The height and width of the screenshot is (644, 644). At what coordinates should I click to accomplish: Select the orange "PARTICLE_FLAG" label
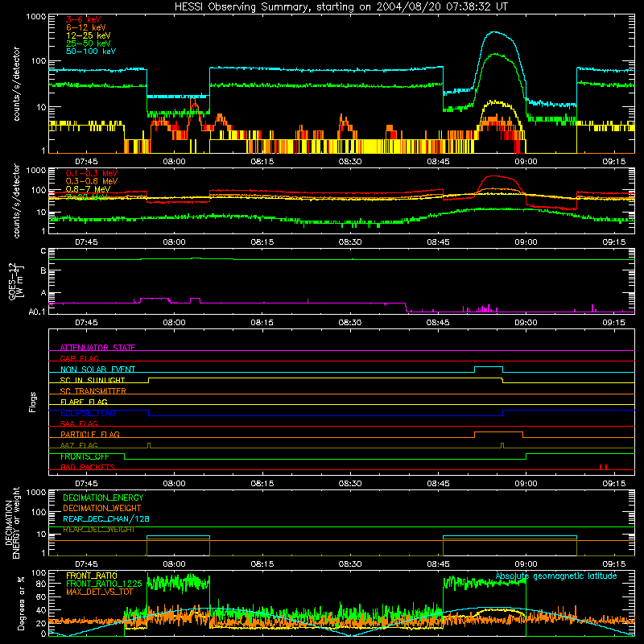(90, 435)
